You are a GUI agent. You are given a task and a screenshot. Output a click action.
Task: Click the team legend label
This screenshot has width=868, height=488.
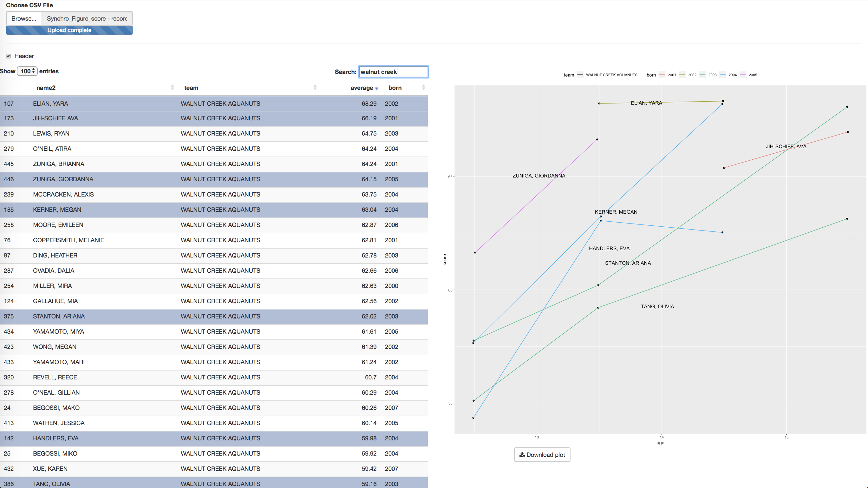(x=569, y=75)
